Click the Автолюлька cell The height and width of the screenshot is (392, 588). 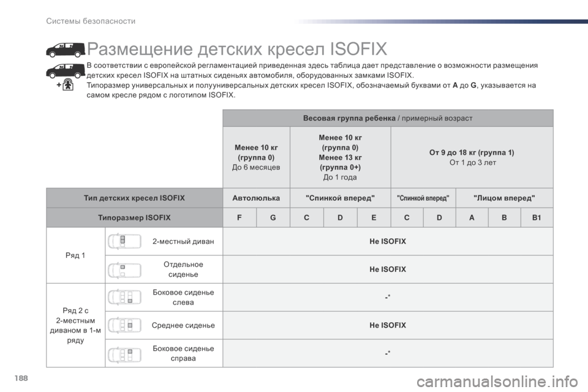256,198
